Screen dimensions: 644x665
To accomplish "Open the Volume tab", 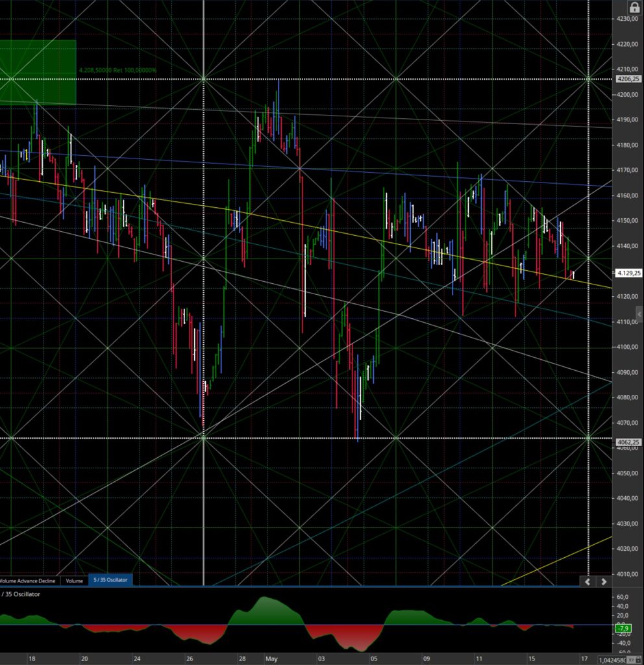I will (74, 581).
